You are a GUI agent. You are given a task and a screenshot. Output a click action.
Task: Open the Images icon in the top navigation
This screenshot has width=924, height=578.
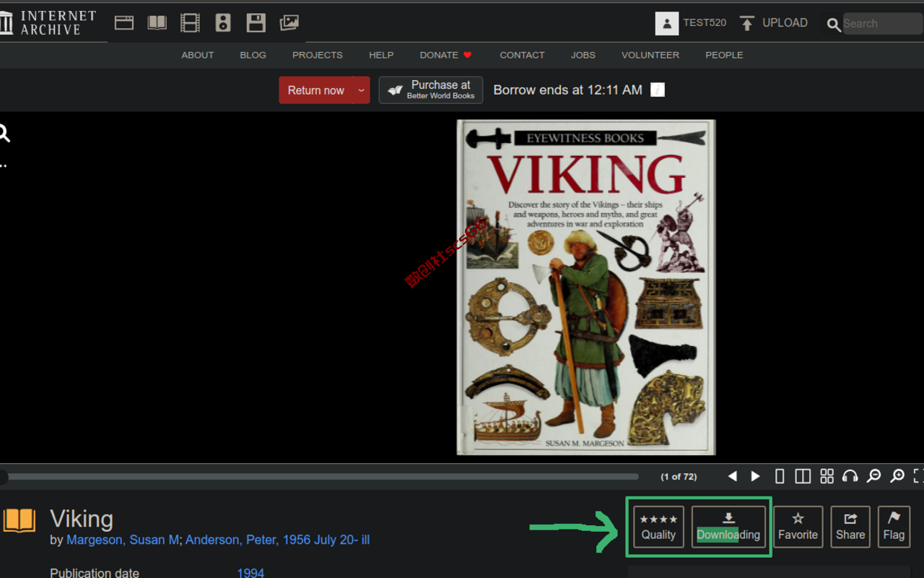click(x=289, y=23)
